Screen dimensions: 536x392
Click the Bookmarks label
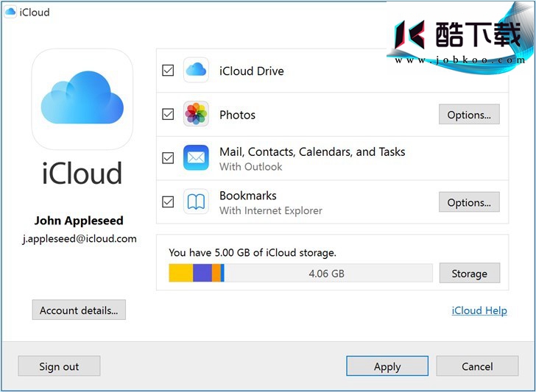point(248,196)
